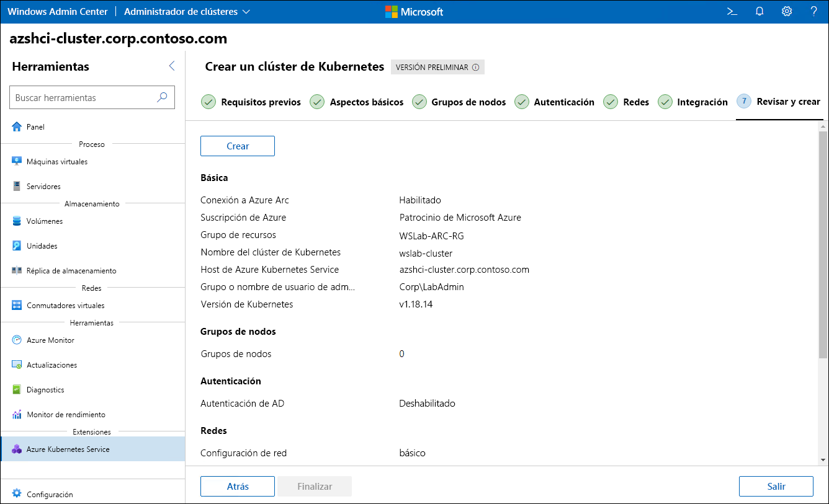Go to Requisitos previos step
829x504 pixels.
[251, 102]
